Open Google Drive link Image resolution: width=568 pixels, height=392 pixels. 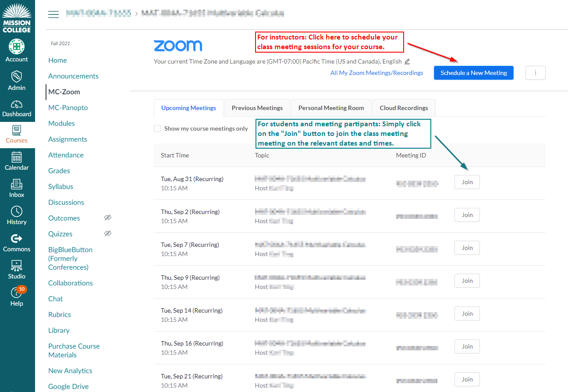(x=68, y=386)
